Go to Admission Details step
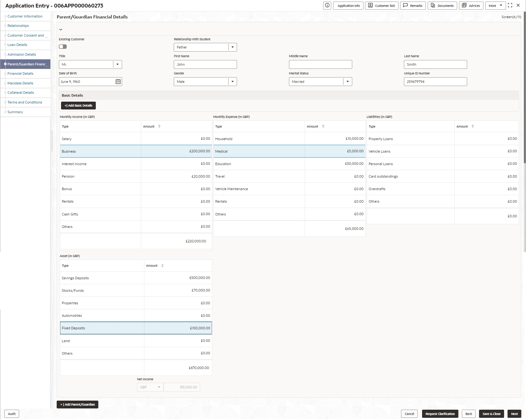Viewport: 526px width, 420px height. [x=22, y=54]
